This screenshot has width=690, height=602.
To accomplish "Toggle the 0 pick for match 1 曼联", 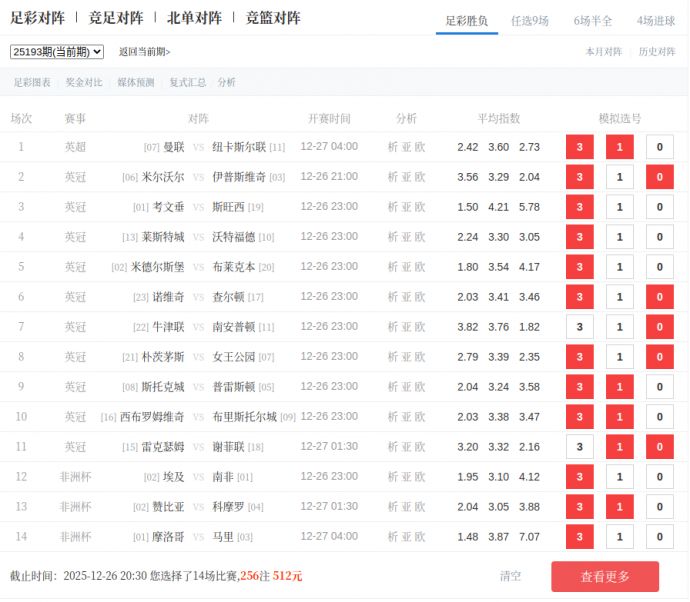I will coord(659,147).
